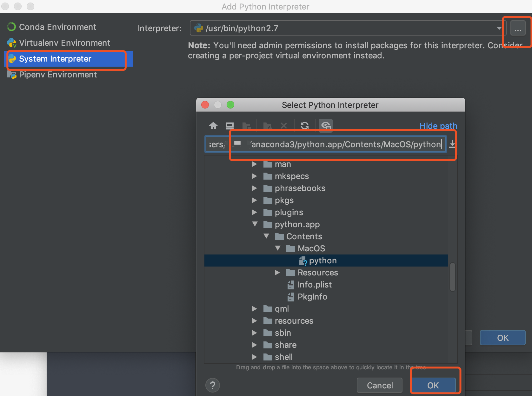532x396 pixels.
Task: Expand the mkspecs folder
Action: pyautogui.click(x=254, y=176)
